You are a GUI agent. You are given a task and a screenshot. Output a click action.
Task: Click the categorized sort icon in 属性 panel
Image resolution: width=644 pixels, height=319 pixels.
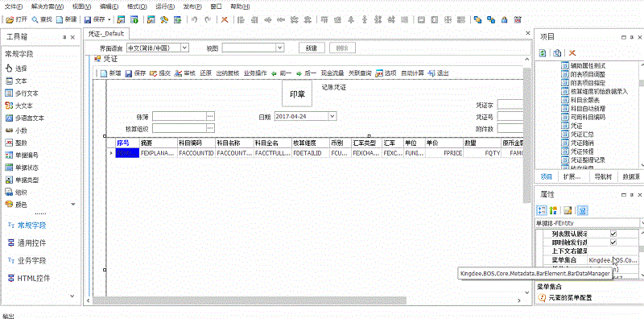(x=542, y=210)
